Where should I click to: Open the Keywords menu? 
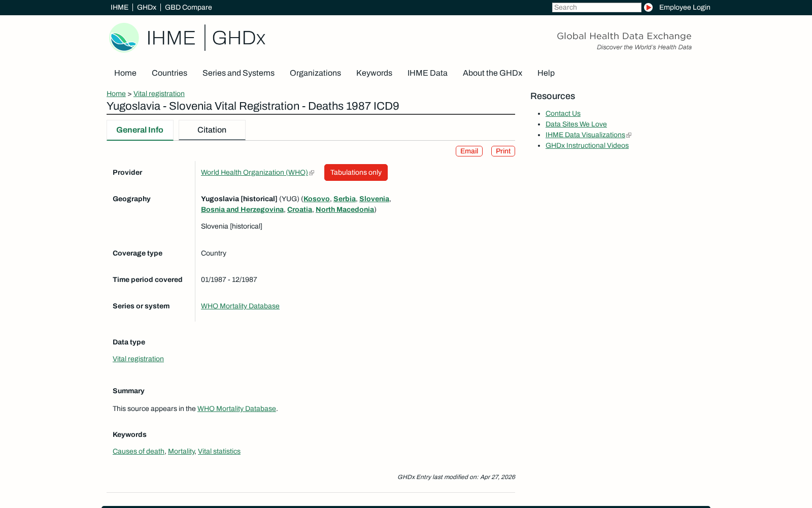coord(374,73)
